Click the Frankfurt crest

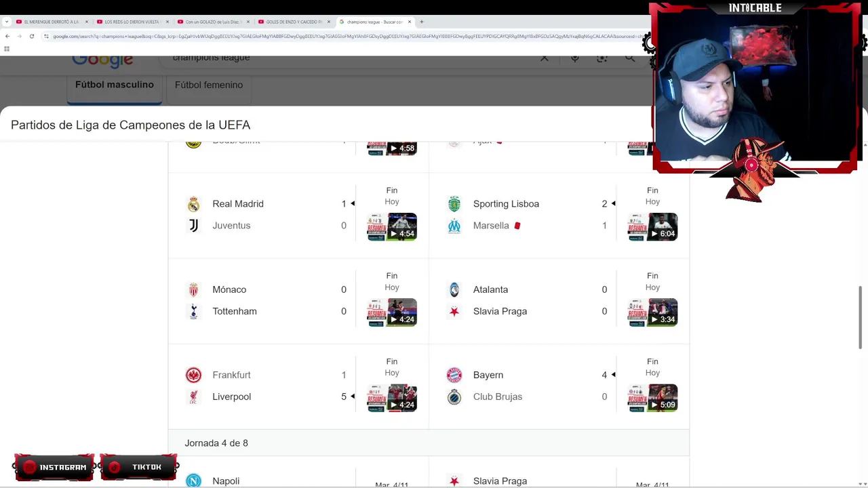tap(194, 375)
